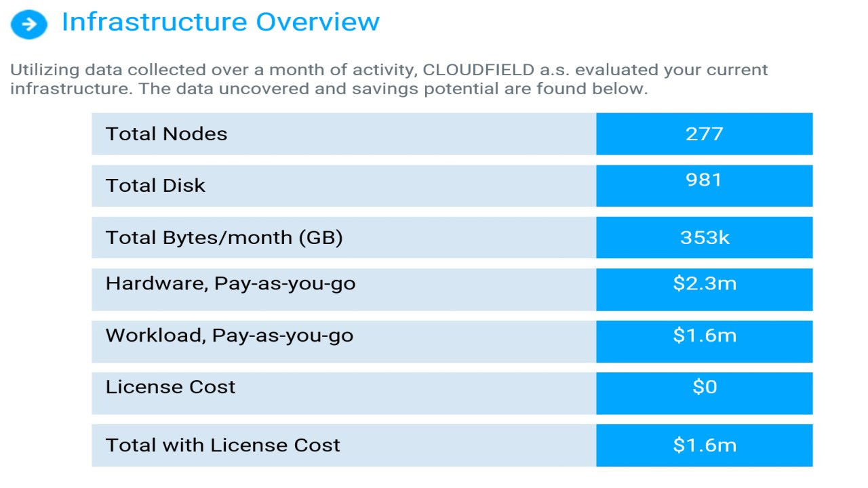Select the License Cost row label
This screenshot has height=488, width=868.
tap(170, 387)
